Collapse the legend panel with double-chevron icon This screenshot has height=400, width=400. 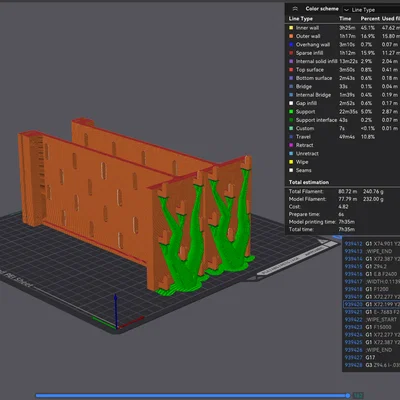coord(295,9)
